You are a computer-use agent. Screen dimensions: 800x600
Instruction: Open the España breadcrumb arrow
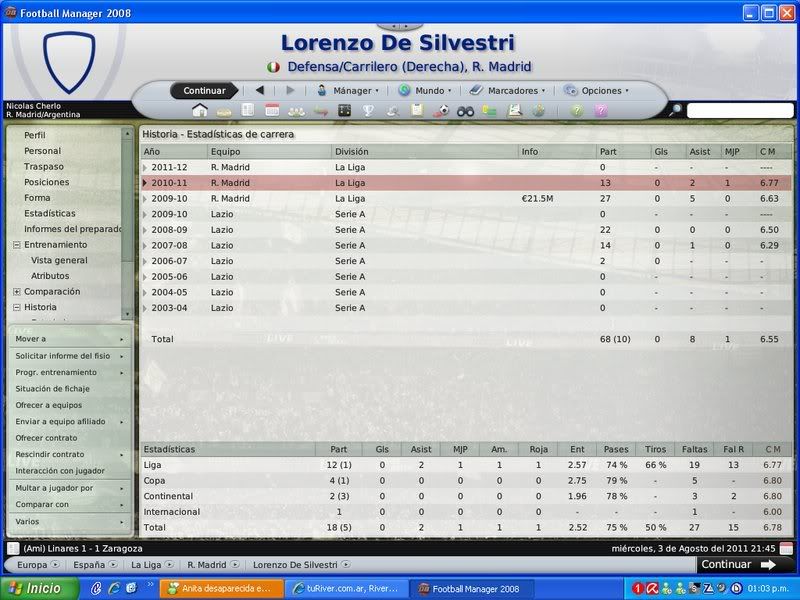coord(113,564)
